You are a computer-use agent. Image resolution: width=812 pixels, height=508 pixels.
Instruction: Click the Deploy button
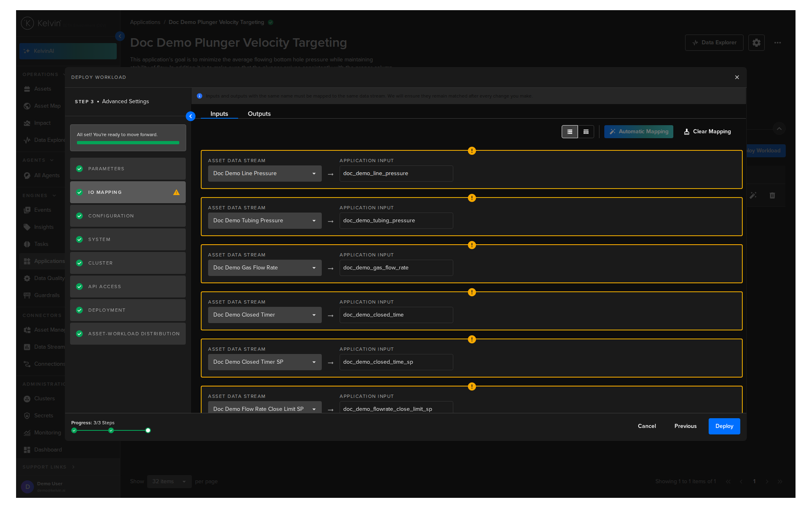click(x=724, y=426)
